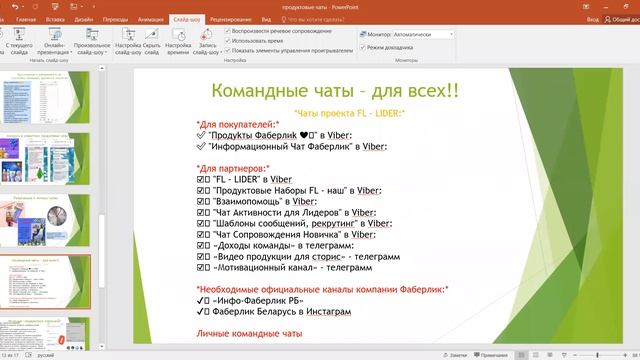Click '*Чаты проекта FL - LIDER:*' text line
640x360 pixels.
(349, 113)
